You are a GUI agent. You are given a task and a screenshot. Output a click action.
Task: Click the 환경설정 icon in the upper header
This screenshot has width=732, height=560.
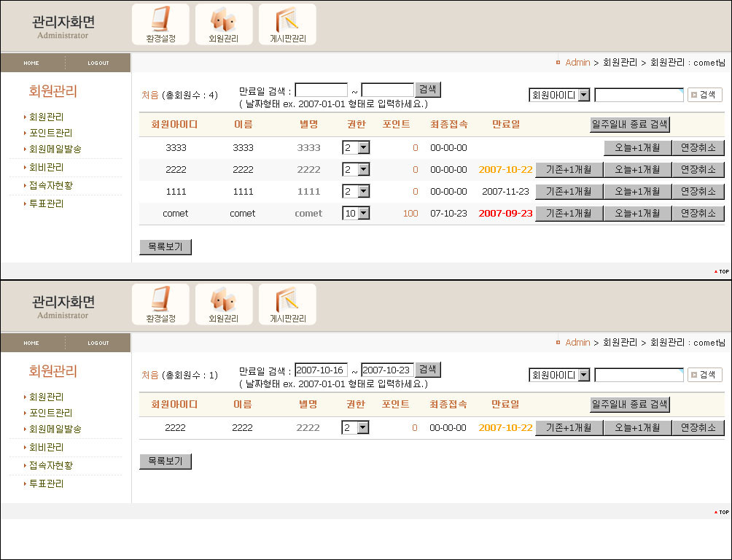pyautogui.click(x=160, y=24)
